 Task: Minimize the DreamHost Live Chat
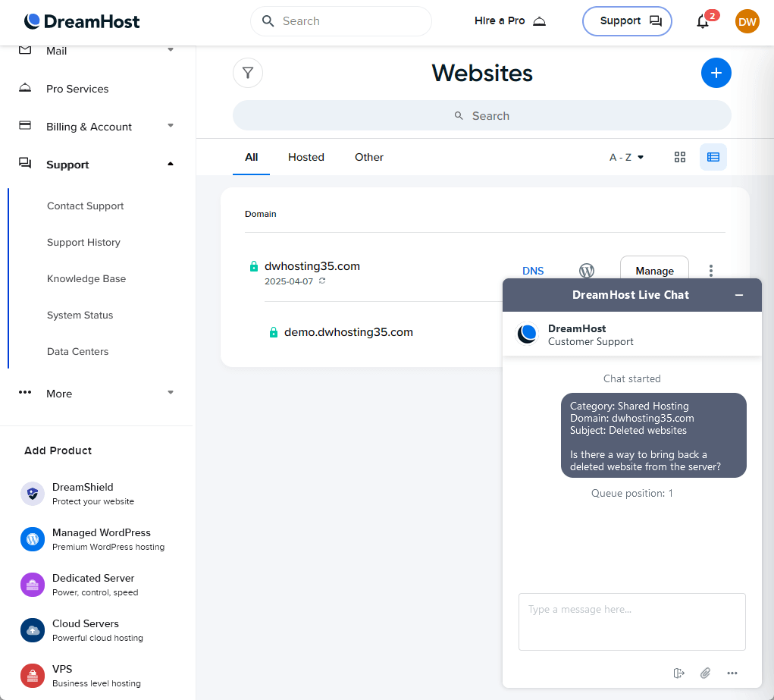[739, 295]
